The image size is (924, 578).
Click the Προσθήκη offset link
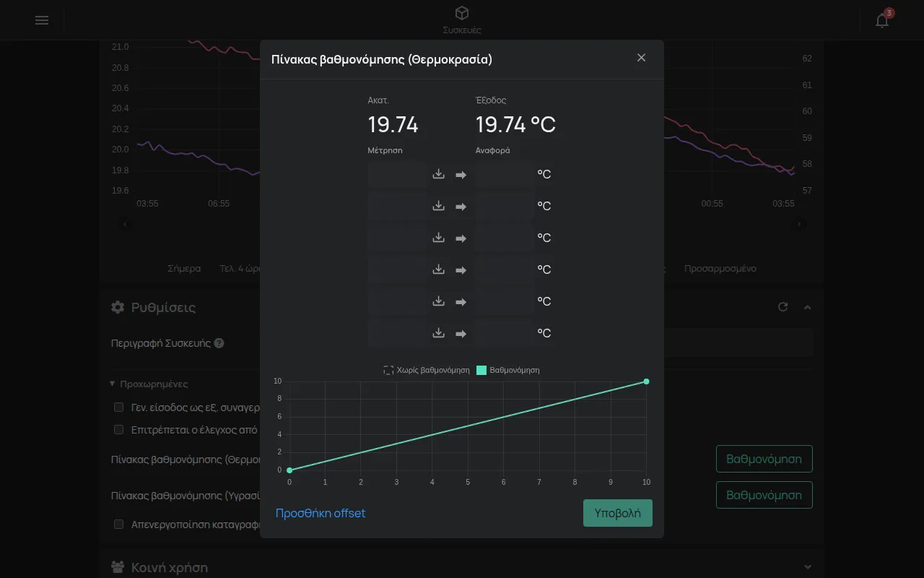coord(321,513)
